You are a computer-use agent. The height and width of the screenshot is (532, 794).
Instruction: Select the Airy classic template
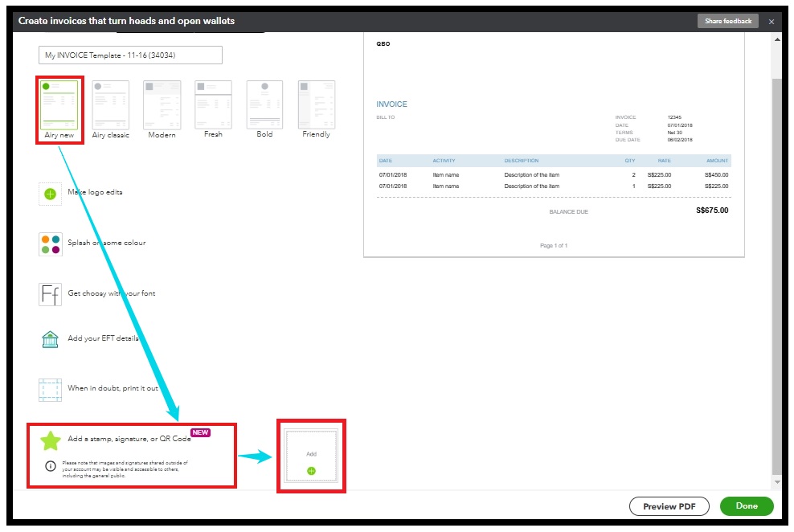tap(110, 100)
